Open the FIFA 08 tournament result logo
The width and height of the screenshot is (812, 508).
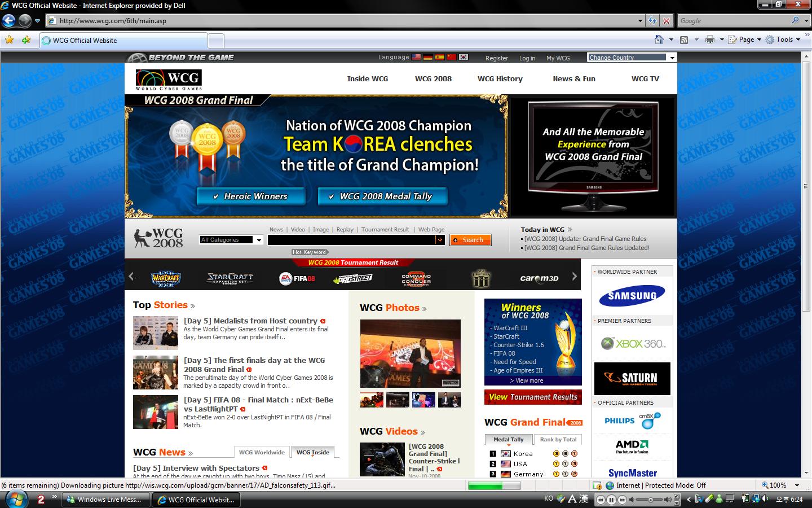coord(297,278)
